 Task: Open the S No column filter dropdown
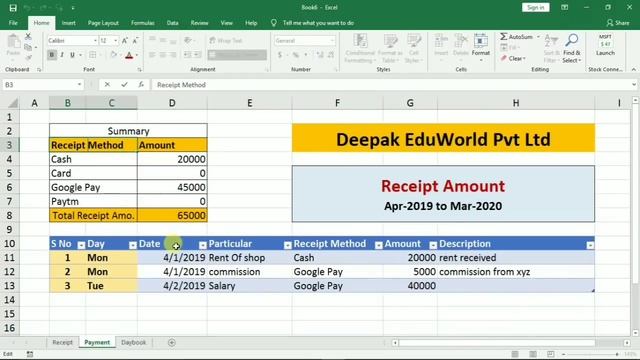coord(81,245)
